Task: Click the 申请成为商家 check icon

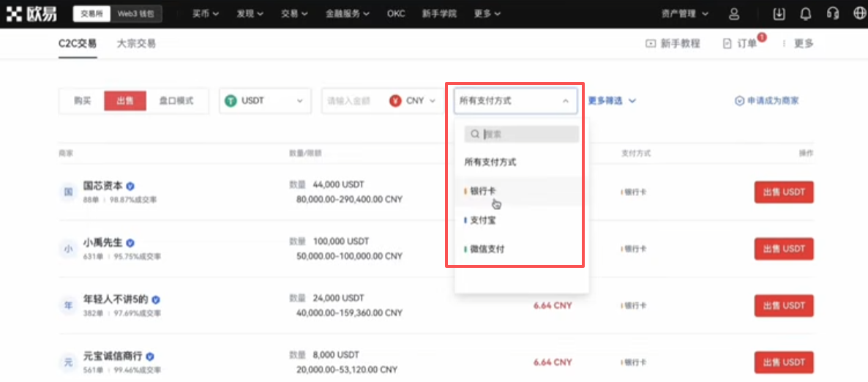Action: tap(739, 101)
